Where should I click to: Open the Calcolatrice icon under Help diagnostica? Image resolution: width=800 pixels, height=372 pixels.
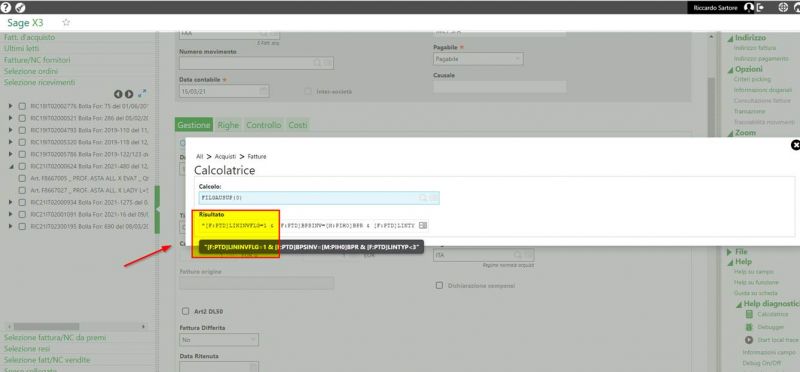click(x=749, y=314)
